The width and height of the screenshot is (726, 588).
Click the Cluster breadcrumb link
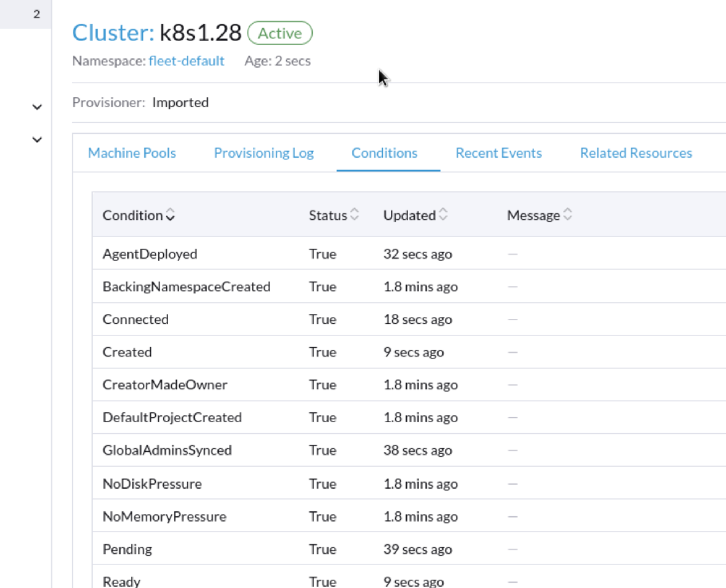pos(113,33)
